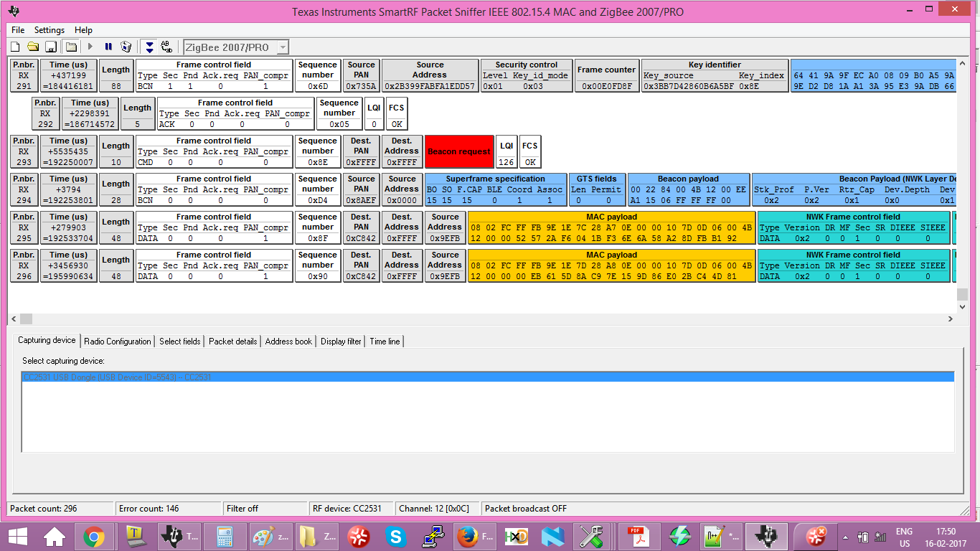This screenshot has width=980, height=551.
Task: Select the P.nbr. cell of packet 294
Action: tap(24, 189)
